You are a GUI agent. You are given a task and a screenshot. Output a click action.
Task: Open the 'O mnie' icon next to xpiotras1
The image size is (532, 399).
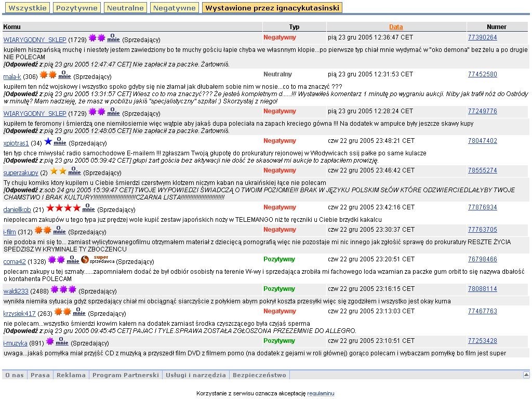tap(60, 142)
